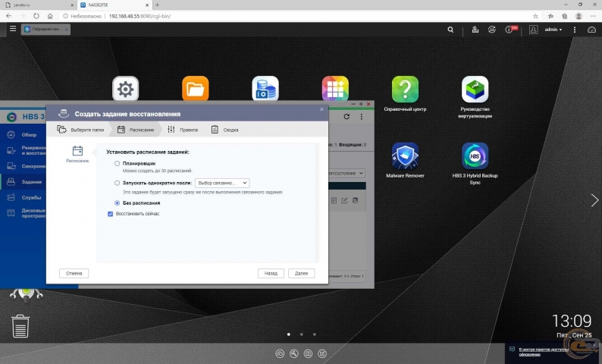This screenshot has width=602, height=364.
Task: Select the Планировщик radio option
Action: [117, 163]
